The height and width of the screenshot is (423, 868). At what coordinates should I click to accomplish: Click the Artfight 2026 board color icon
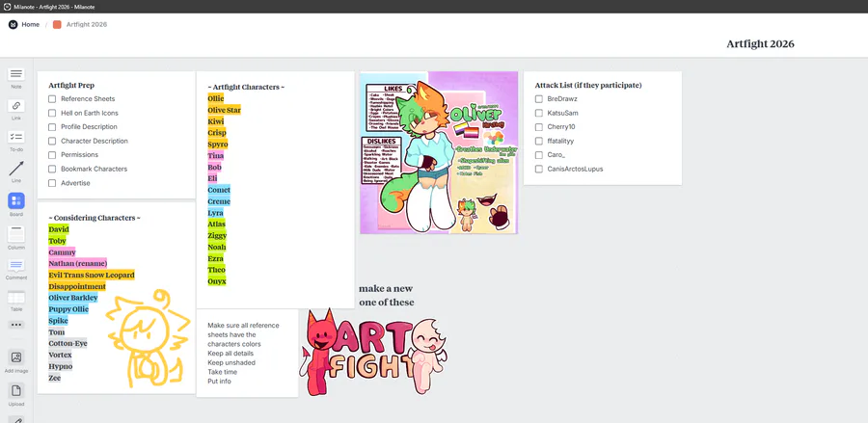[57, 24]
